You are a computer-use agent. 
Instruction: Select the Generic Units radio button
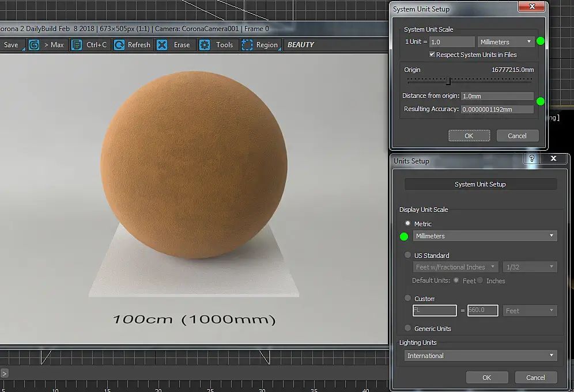click(408, 328)
